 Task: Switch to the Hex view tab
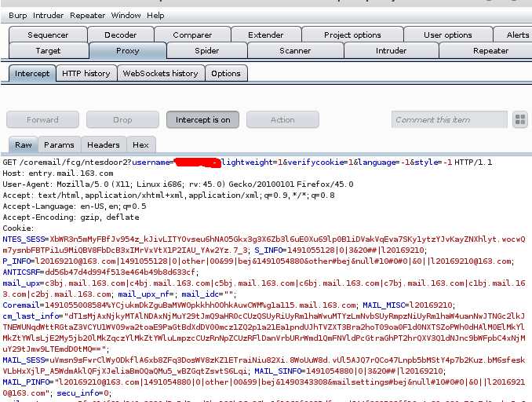[x=140, y=145]
